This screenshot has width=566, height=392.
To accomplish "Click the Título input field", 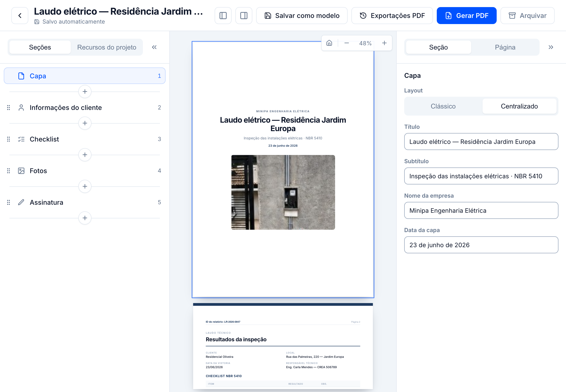I will coord(481,142).
